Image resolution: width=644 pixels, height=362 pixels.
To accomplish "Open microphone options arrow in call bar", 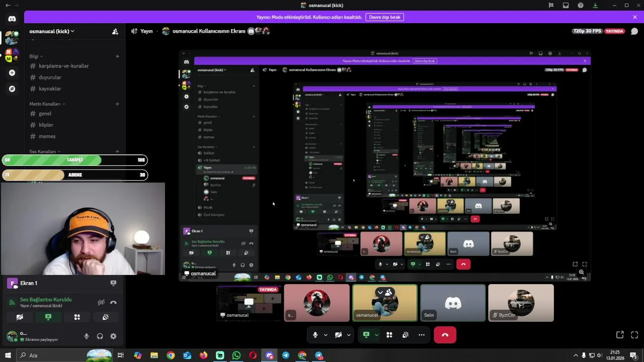I will [326, 335].
